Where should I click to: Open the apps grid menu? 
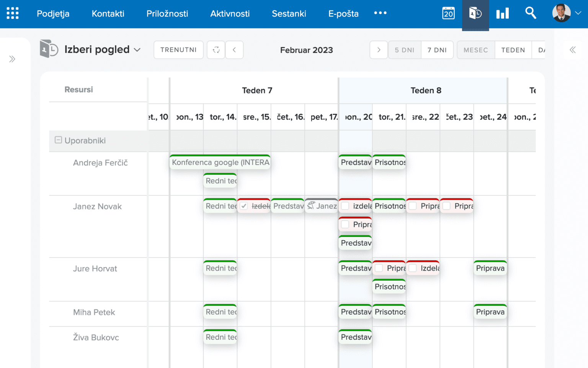point(13,13)
